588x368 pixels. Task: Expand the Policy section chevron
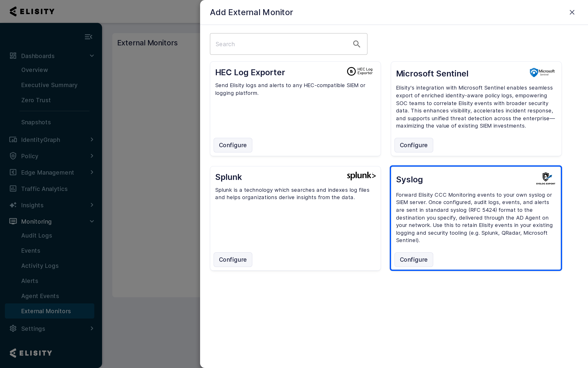click(x=92, y=156)
